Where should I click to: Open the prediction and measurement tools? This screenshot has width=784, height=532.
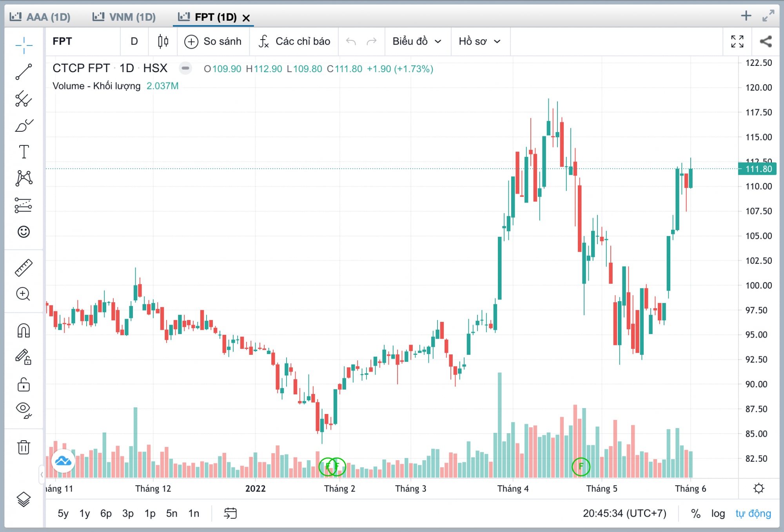click(24, 205)
